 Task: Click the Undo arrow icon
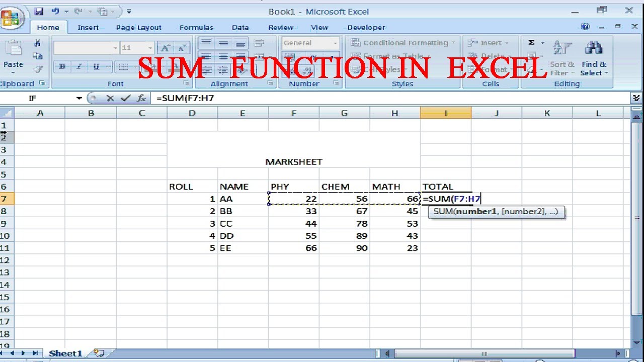click(55, 11)
